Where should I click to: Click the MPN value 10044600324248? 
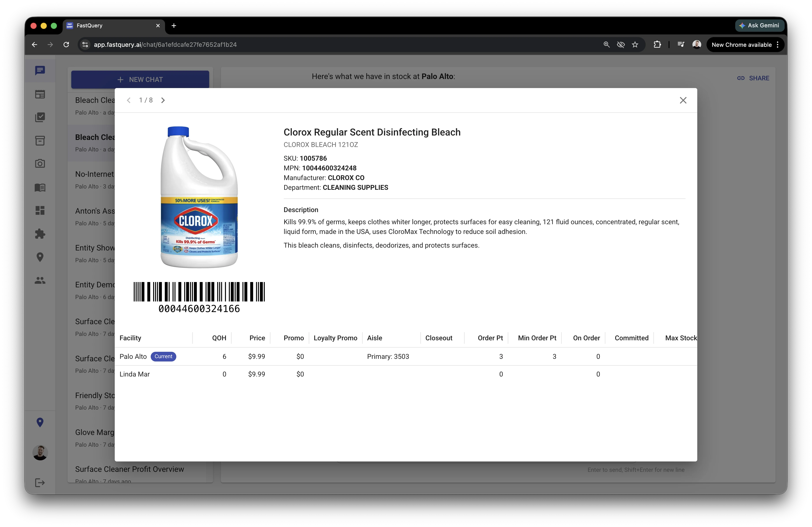point(329,168)
